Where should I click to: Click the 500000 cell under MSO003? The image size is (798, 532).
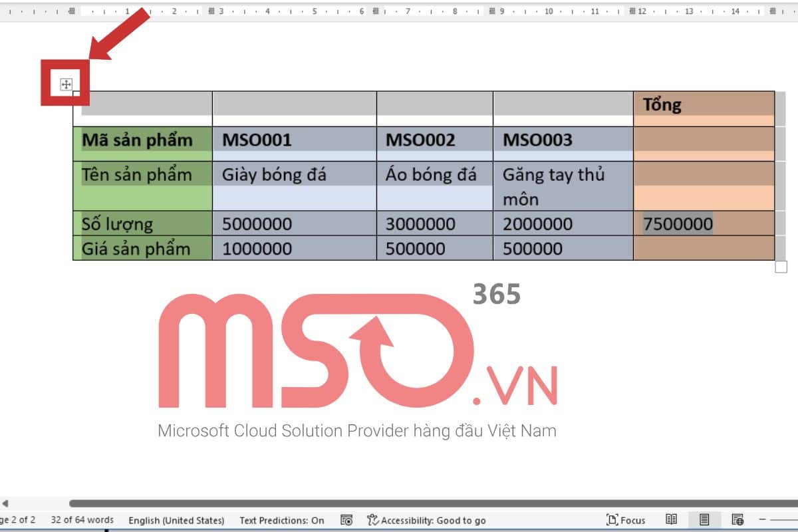click(x=563, y=248)
